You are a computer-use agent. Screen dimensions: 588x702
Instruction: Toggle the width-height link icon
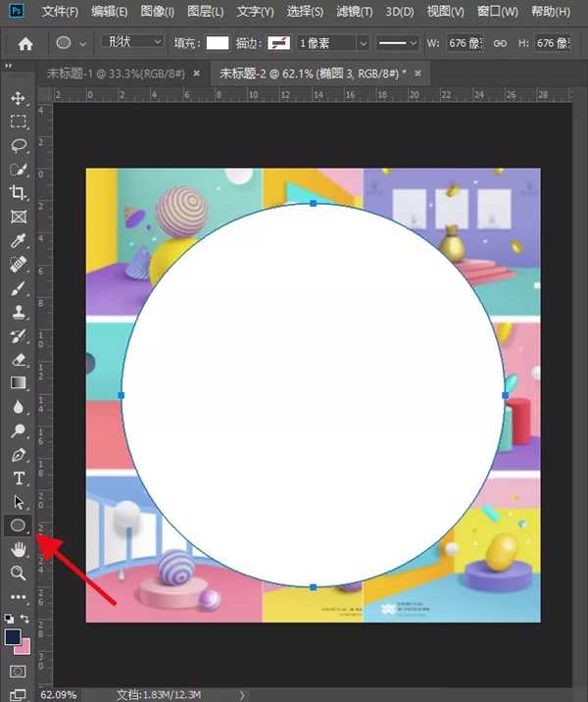(500, 44)
